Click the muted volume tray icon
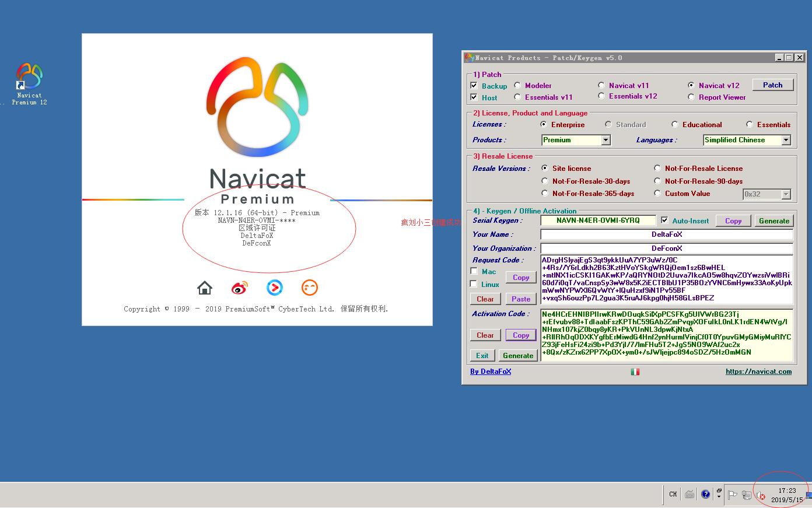The height and width of the screenshot is (508, 812). 760,495
